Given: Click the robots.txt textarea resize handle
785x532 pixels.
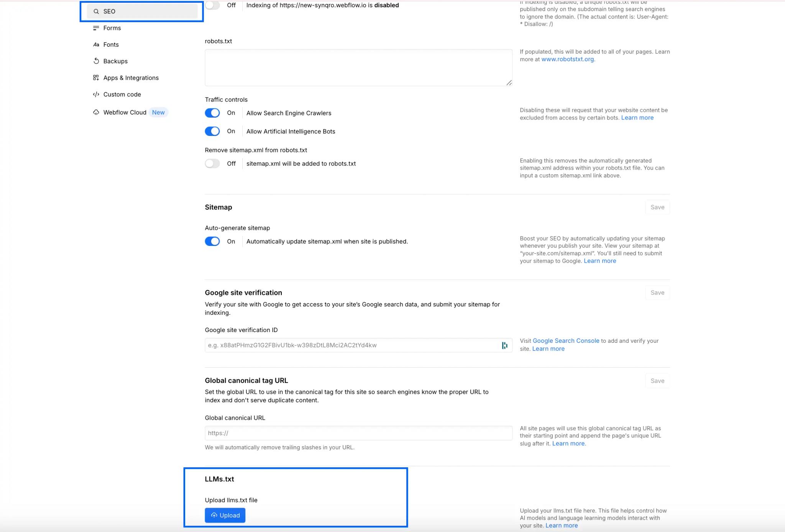Looking at the screenshot, I should pos(509,83).
